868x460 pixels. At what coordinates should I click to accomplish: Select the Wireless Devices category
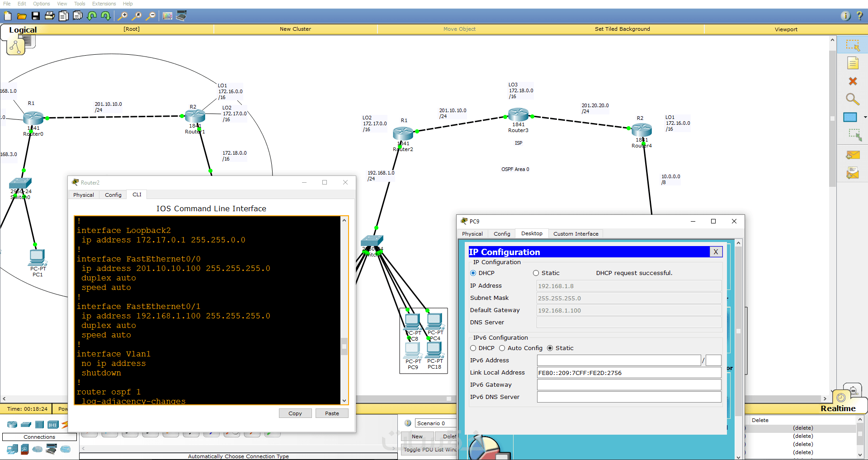pos(53,425)
